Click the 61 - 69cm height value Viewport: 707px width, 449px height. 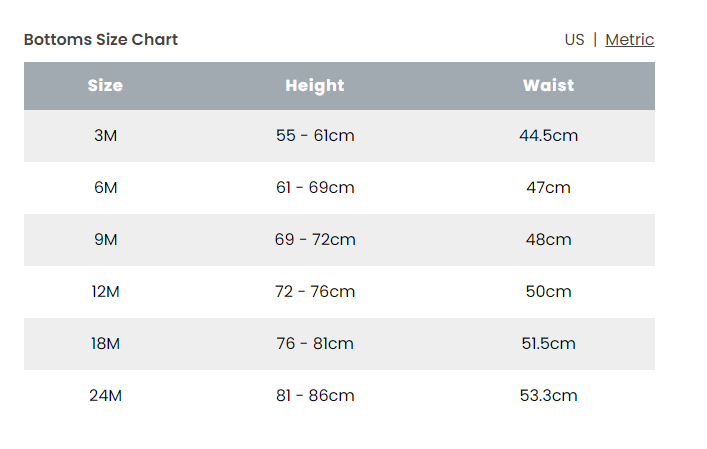tap(315, 188)
